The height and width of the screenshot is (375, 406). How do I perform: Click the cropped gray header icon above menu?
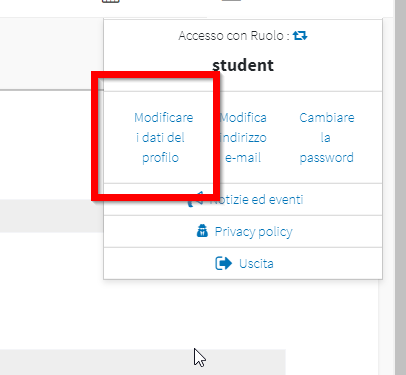coord(231,1)
